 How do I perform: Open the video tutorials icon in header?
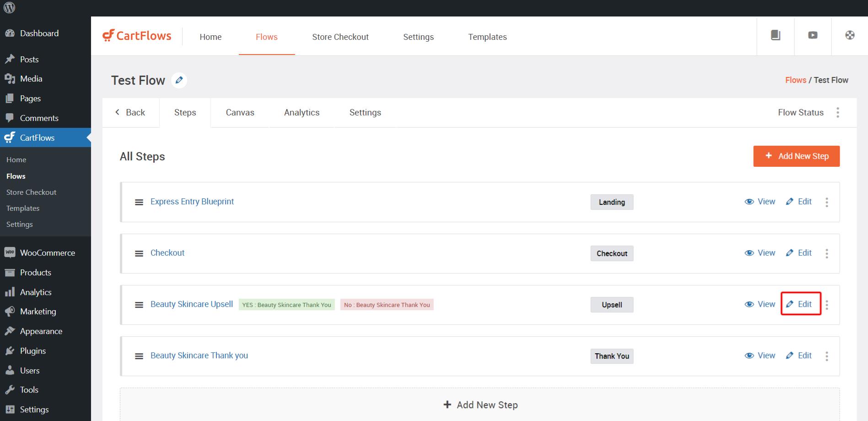tap(813, 35)
